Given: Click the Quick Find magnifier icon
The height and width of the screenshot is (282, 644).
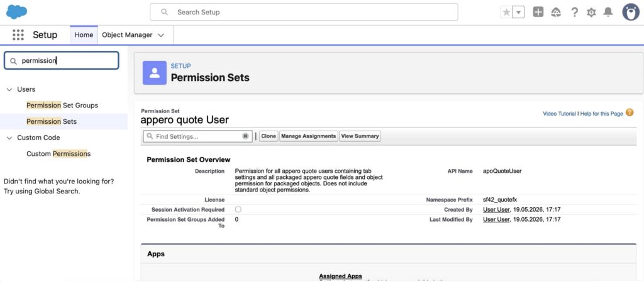Looking at the screenshot, I should click(x=13, y=61).
